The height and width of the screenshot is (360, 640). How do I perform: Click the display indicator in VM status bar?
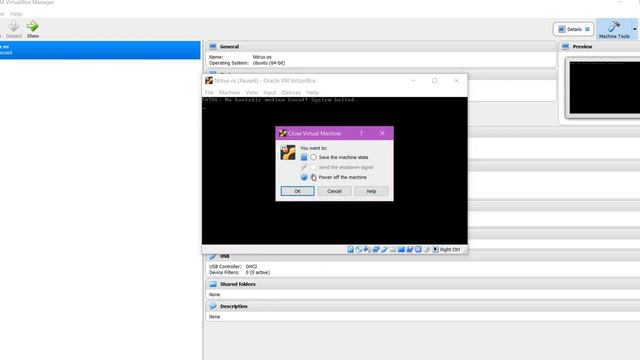point(401,249)
